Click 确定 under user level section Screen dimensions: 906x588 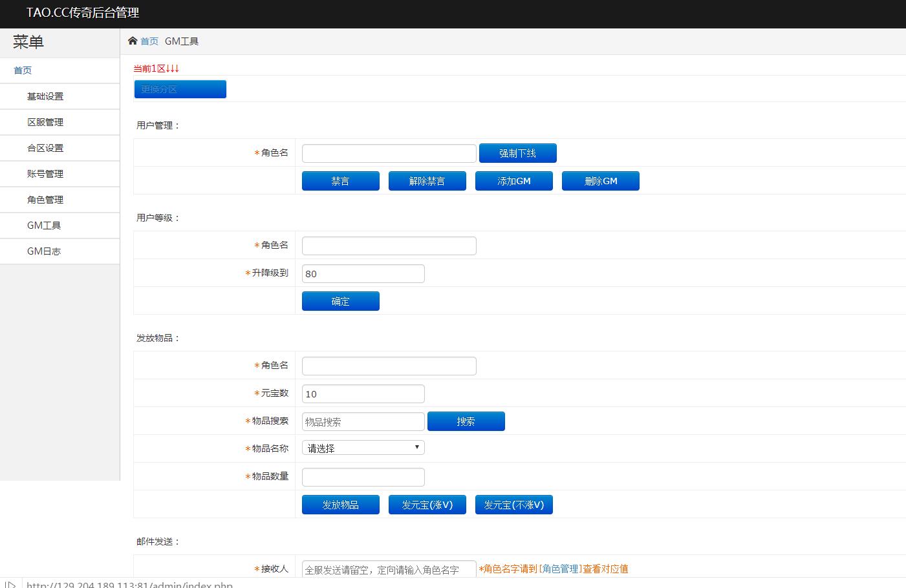[340, 301]
